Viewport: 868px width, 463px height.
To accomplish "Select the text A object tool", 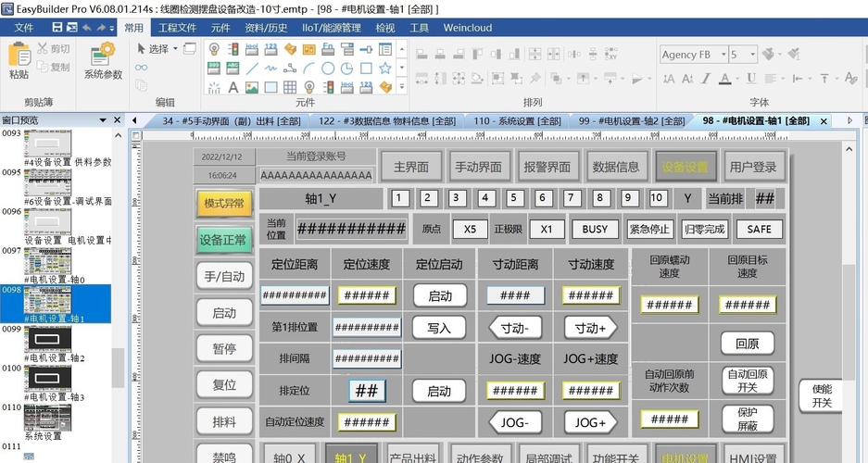I will [x=233, y=87].
